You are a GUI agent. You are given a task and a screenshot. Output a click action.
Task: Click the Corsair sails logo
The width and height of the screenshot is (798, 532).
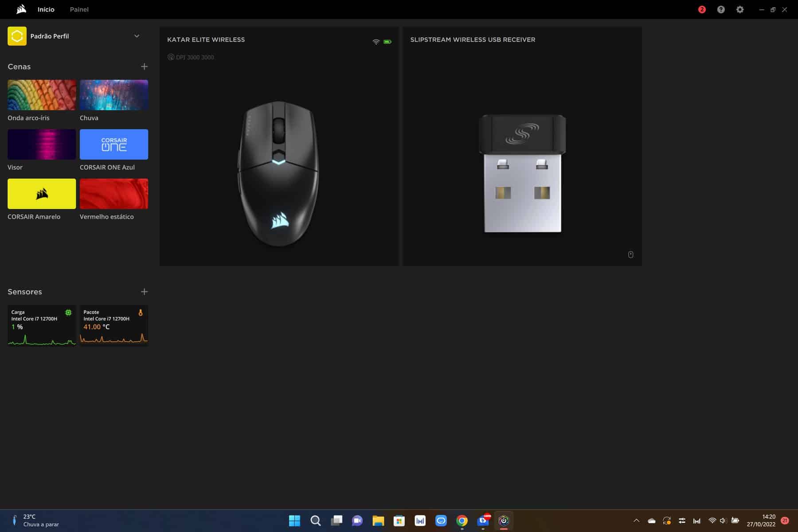pos(21,9)
